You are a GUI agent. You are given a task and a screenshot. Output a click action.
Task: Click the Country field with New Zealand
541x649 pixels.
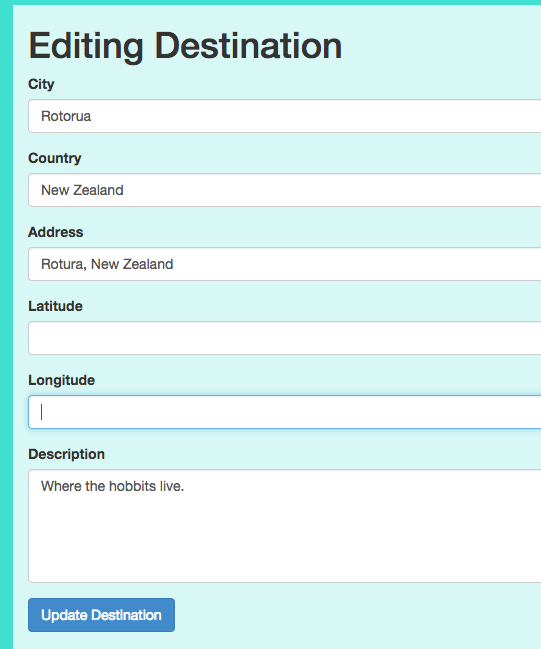[285, 190]
